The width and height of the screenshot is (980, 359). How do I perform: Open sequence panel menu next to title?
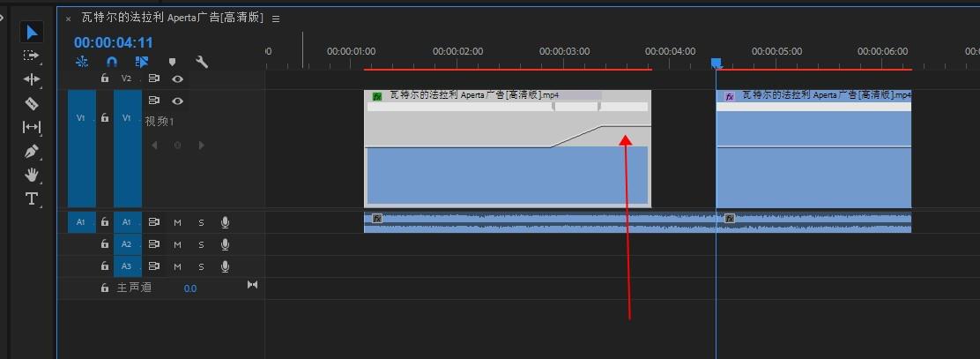[x=276, y=19]
